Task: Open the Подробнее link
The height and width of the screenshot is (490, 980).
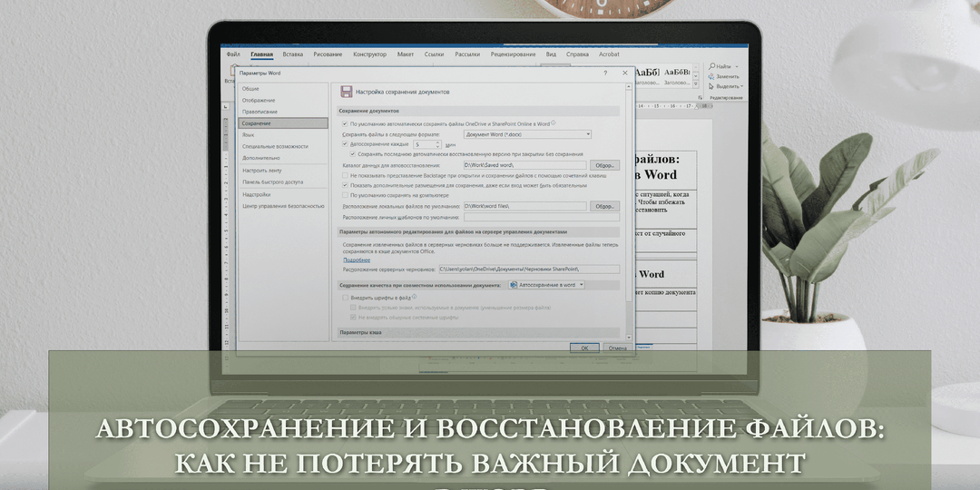Action: [357, 260]
